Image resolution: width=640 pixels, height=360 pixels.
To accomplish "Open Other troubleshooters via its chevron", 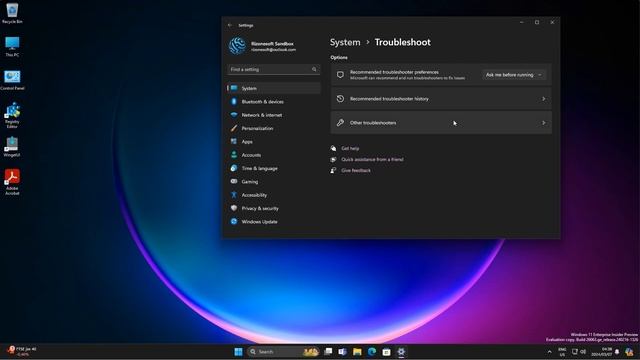I will [x=544, y=123].
